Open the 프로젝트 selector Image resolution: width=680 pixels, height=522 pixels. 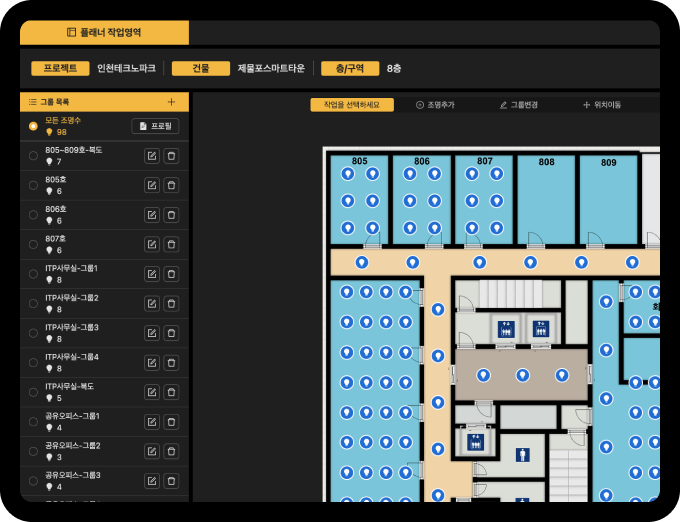60,69
